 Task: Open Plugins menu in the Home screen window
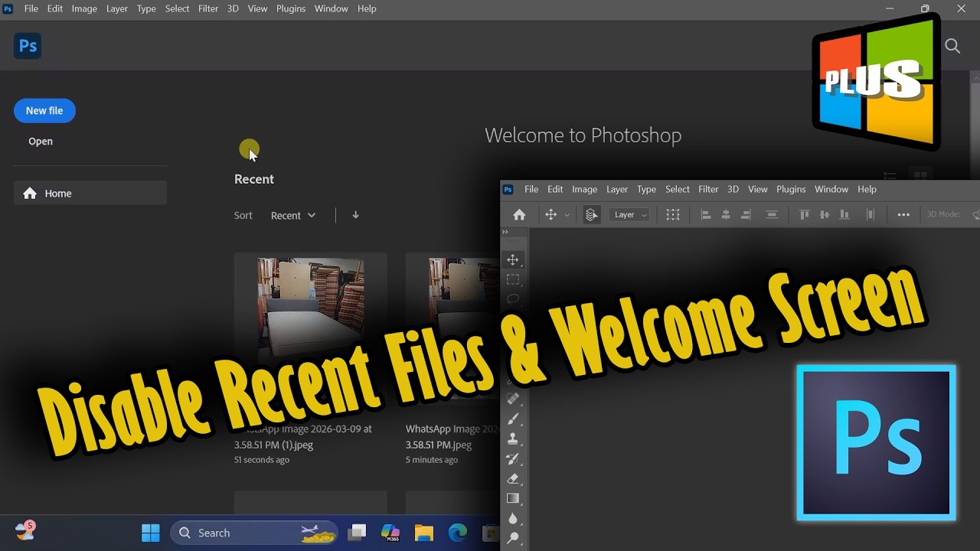point(291,8)
